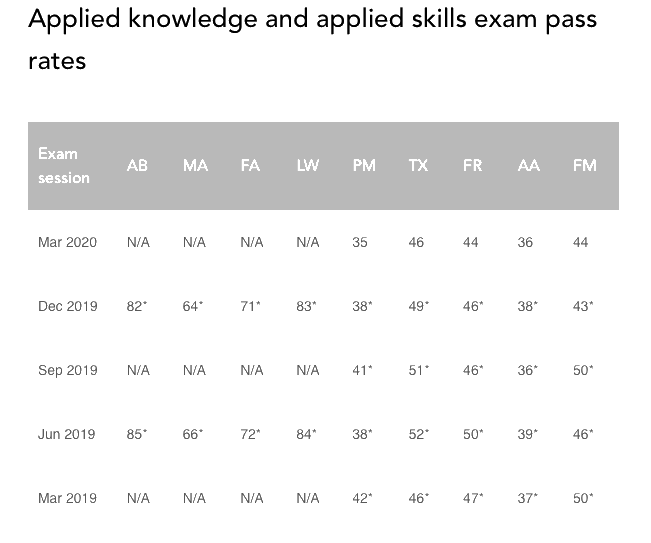Select the 51* TX value for Sep 2019
The image size is (651, 543).
(x=419, y=370)
